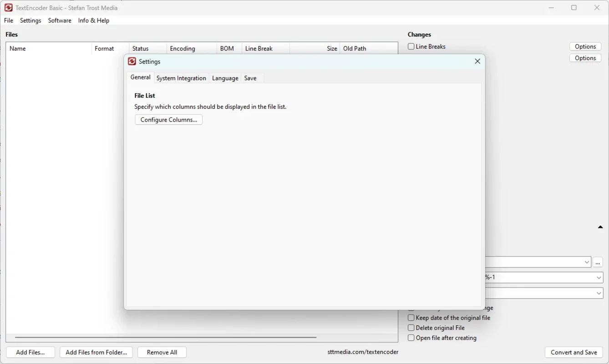The height and width of the screenshot is (364, 609).
Task: Minimize the TextEncoder window
Action: [551, 8]
